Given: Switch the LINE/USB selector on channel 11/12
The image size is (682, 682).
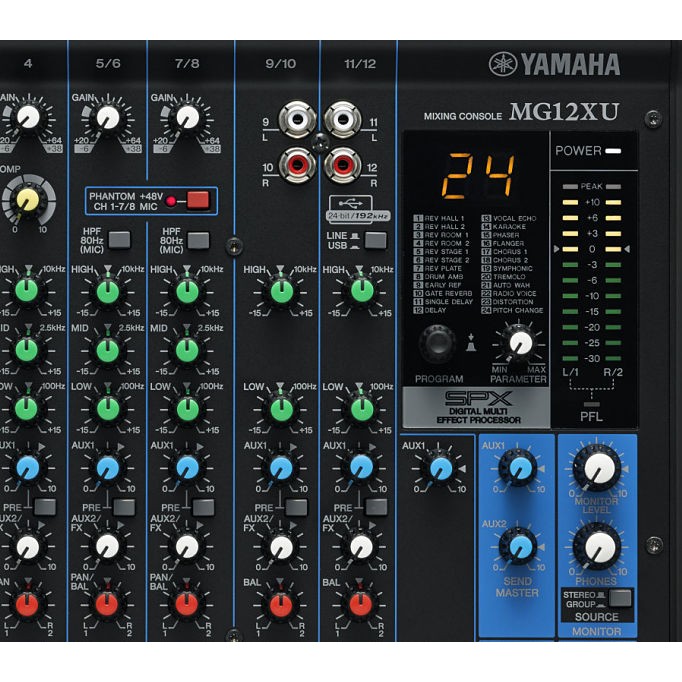Looking at the screenshot, I should [375, 240].
